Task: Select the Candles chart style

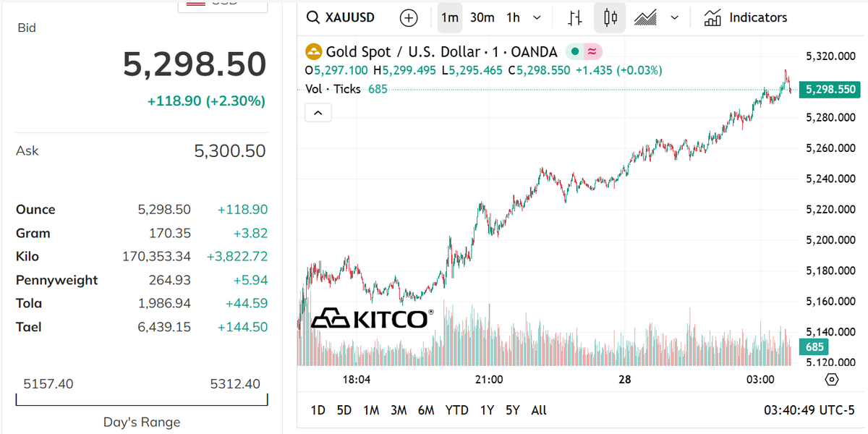Action: coord(610,17)
